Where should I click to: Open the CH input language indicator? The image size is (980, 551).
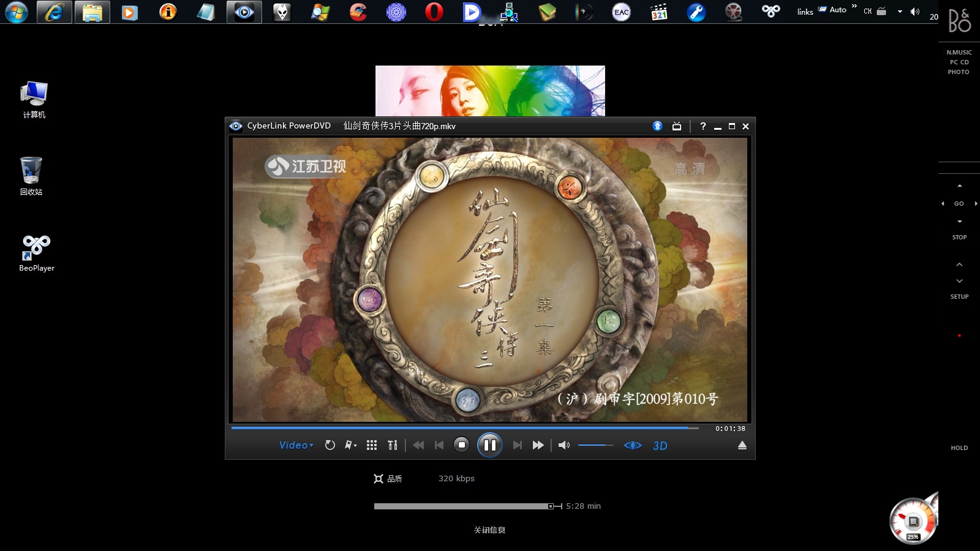[x=868, y=11]
